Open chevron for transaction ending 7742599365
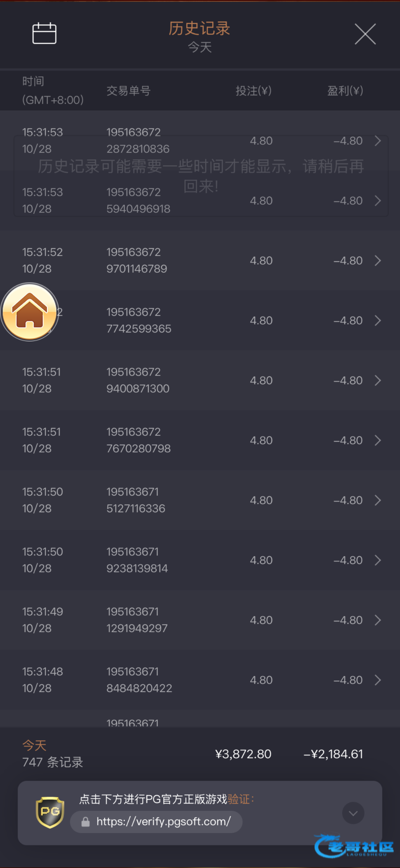This screenshot has width=400, height=868. pos(378,320)
